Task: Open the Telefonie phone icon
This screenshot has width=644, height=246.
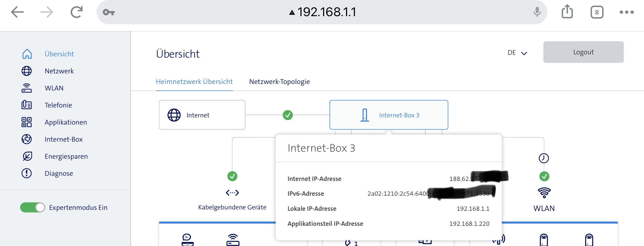Action: (x=27, y=105)
